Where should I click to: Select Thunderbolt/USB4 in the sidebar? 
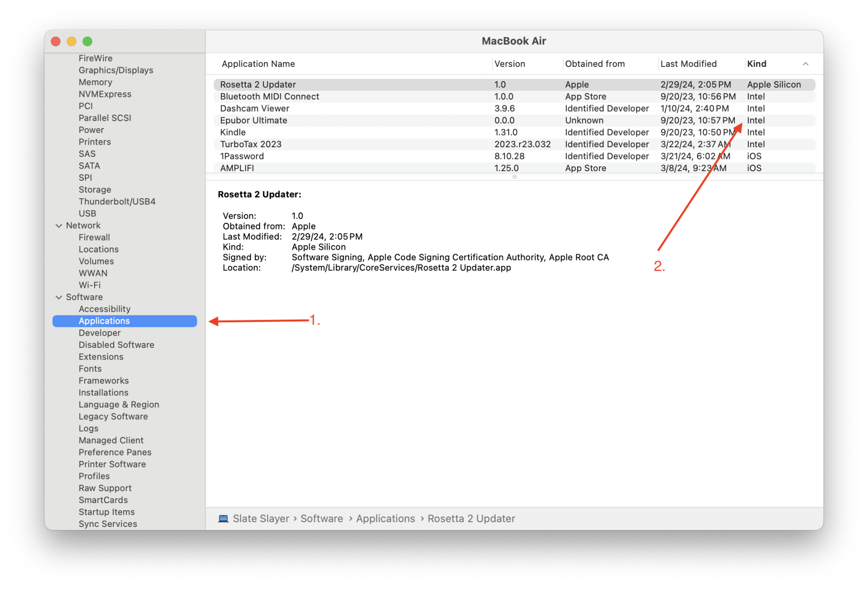117,202
